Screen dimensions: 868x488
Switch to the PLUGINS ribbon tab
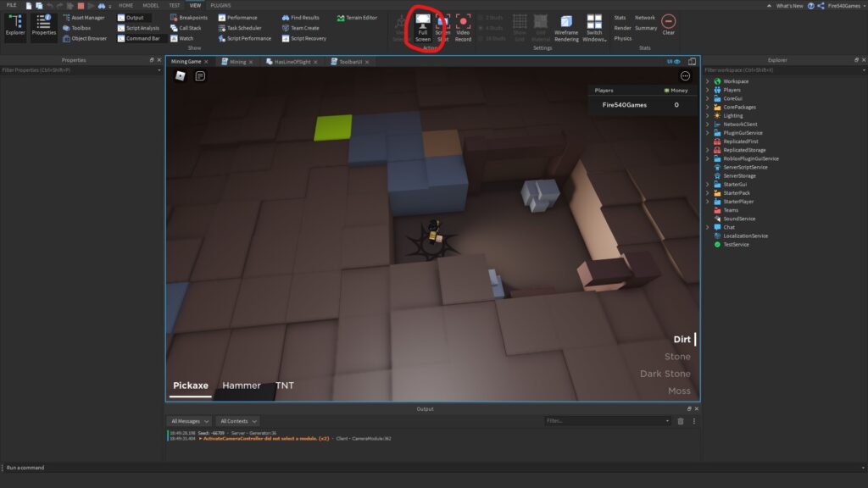[x=220, y=5]
